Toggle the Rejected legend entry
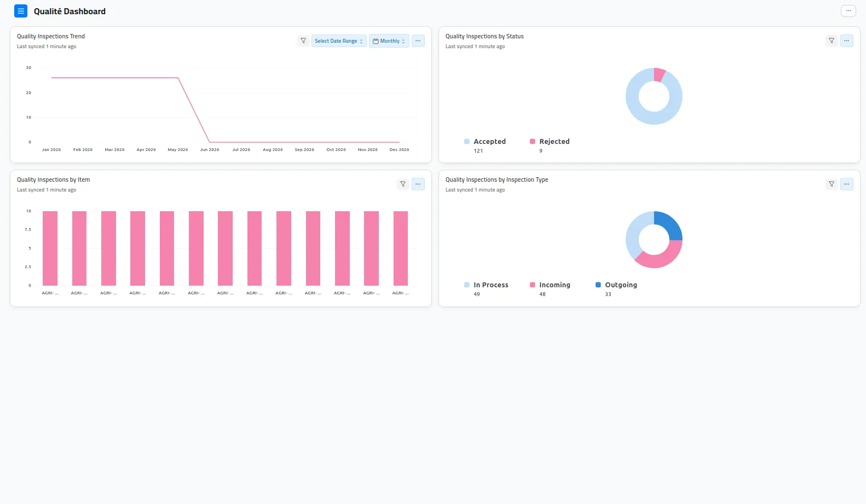This screenshot has width=866, height=504. click(x=550, y=142)
